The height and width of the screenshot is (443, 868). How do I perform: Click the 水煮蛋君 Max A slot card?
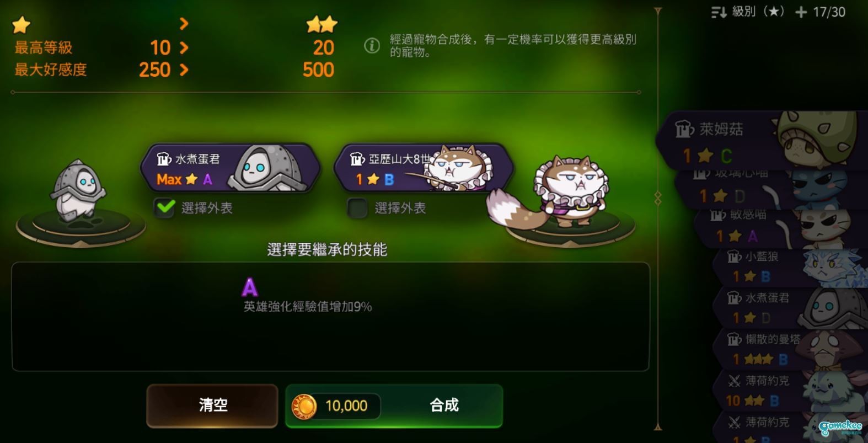tap(231, 169)
